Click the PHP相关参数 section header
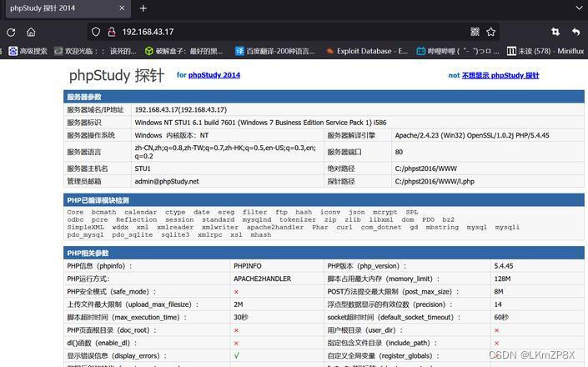This screenshot has width=588, height=367. click(324, 253)
